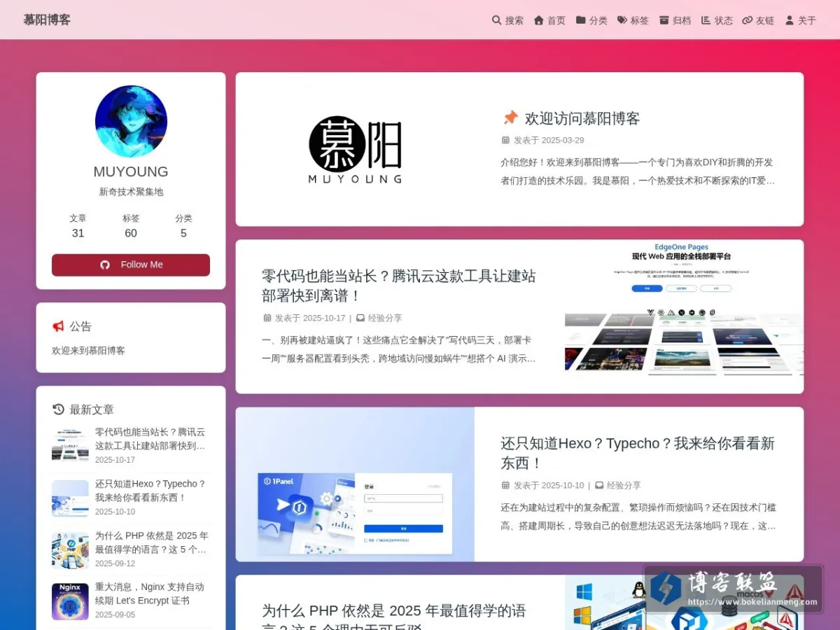
Task: Click sidebar date 2025-09-12
Action: (115, 563)
